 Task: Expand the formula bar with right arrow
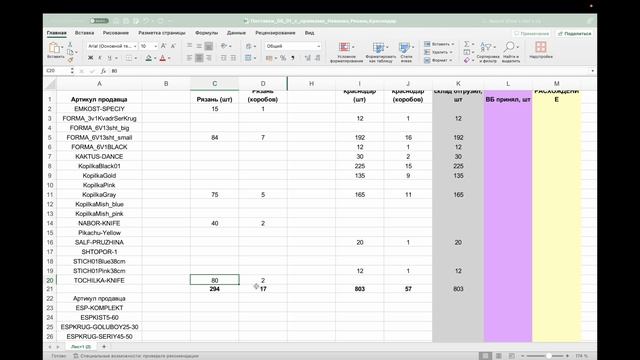point(592,71)
